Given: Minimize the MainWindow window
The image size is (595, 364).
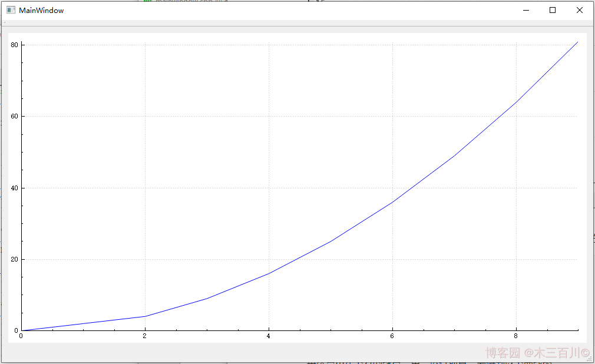Looking at the screenshot, I should [x=525, y=10].
